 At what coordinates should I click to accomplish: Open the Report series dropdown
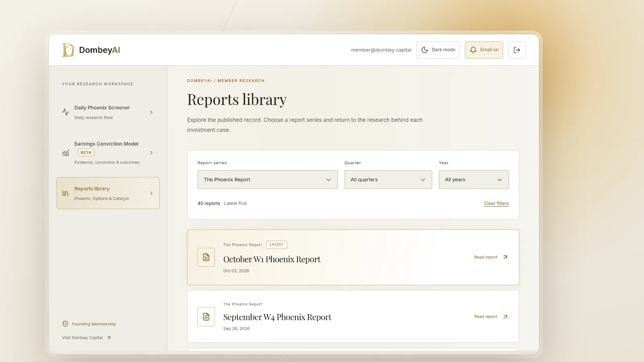267,179
